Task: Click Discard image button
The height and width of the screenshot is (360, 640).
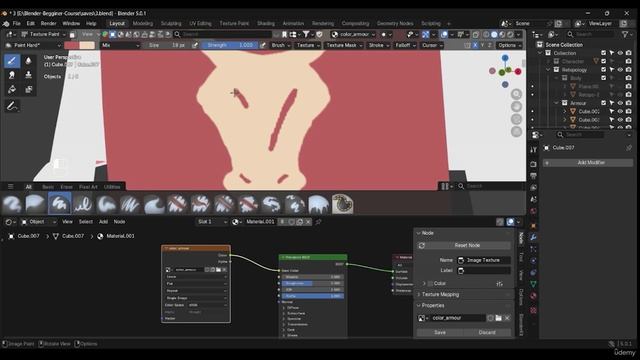Action: (x=487, y=333)
